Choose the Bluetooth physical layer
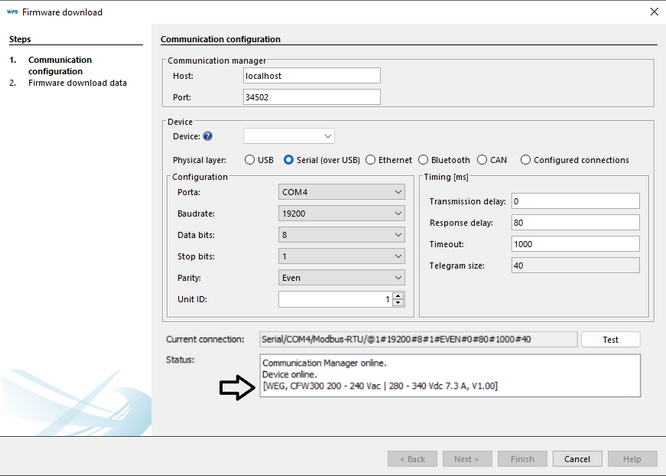 (423, 160)
